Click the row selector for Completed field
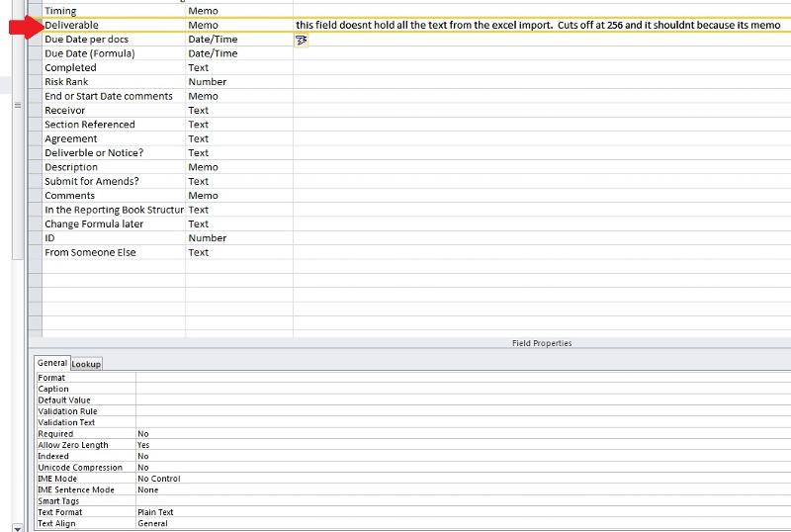791x532 pixels. (36, 67)
